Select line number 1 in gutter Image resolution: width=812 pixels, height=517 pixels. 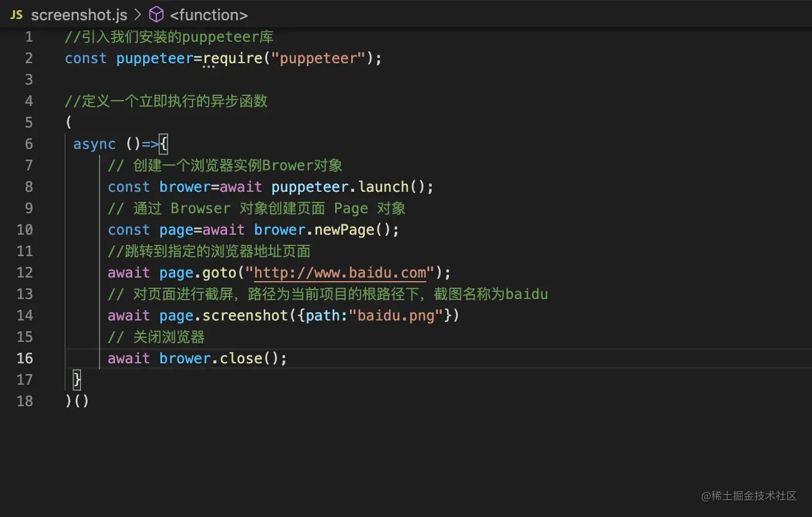pyautogui.click(x=29, y=37)
